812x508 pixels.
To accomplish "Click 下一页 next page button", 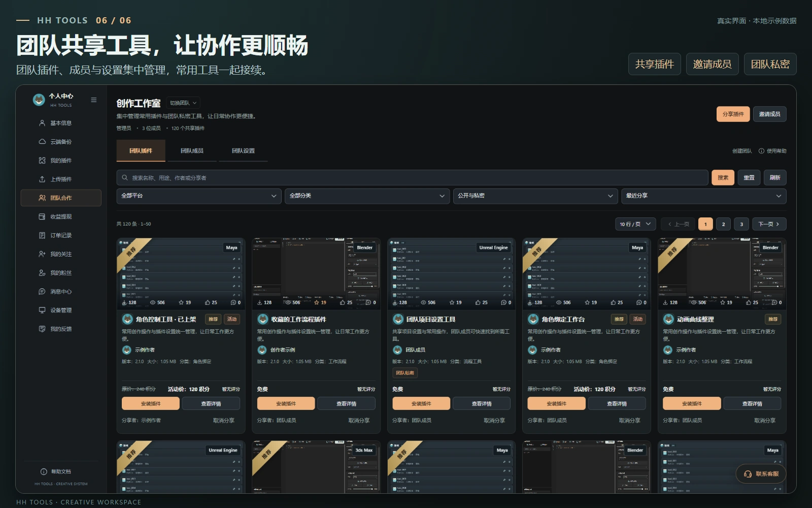I will [769, 224].
